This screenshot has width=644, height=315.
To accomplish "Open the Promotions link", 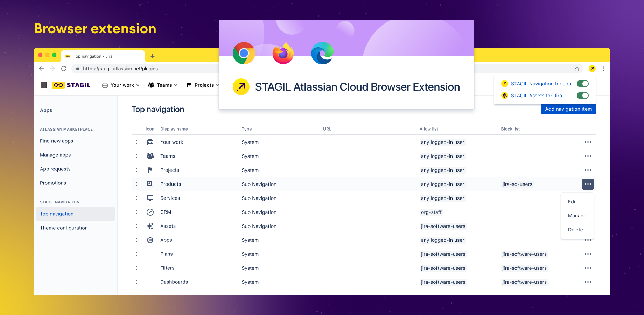I will point(53,183).
